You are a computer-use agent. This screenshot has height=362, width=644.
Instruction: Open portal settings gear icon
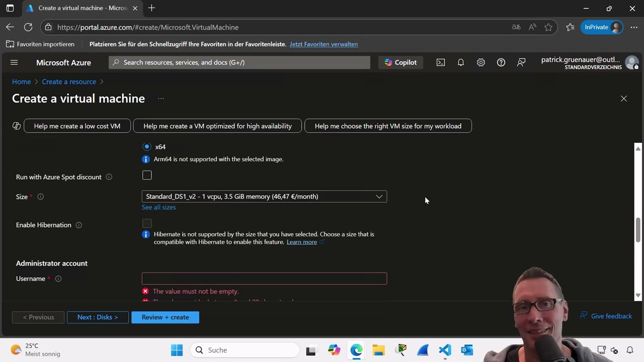pos(481,62)
